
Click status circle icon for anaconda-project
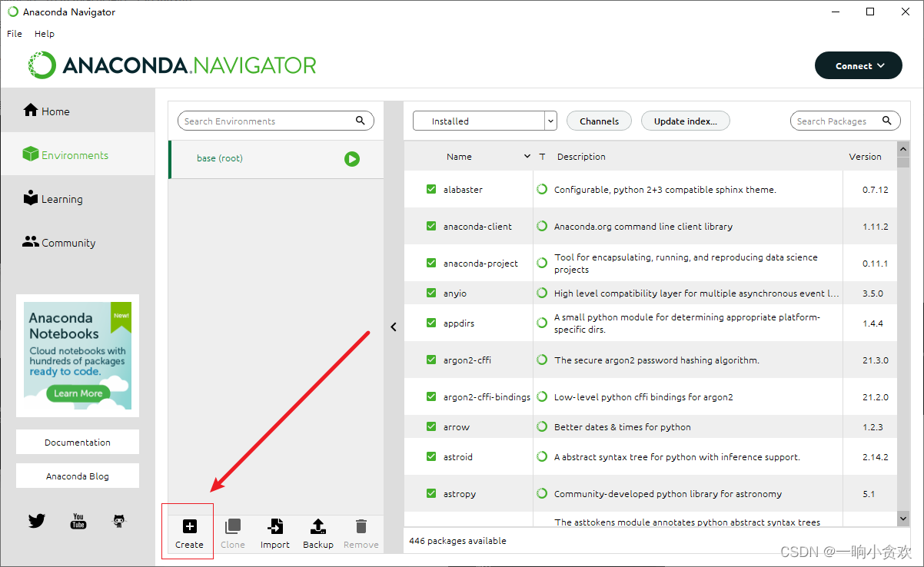coord(542,263)
